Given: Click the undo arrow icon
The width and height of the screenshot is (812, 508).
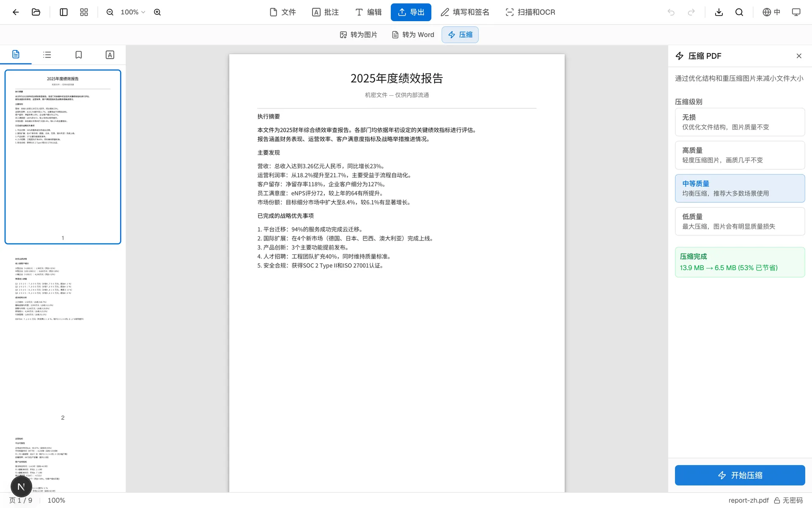Looking at the screenshot, I should (671, 12).
